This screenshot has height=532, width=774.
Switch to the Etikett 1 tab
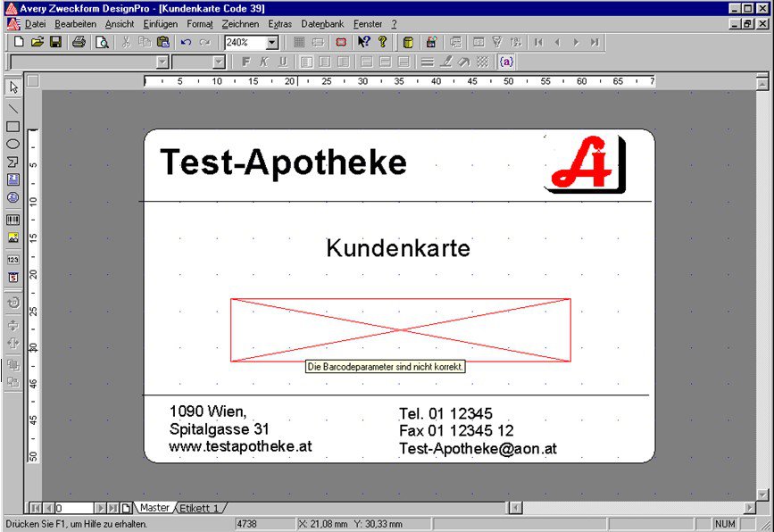[x=199, y=508]
